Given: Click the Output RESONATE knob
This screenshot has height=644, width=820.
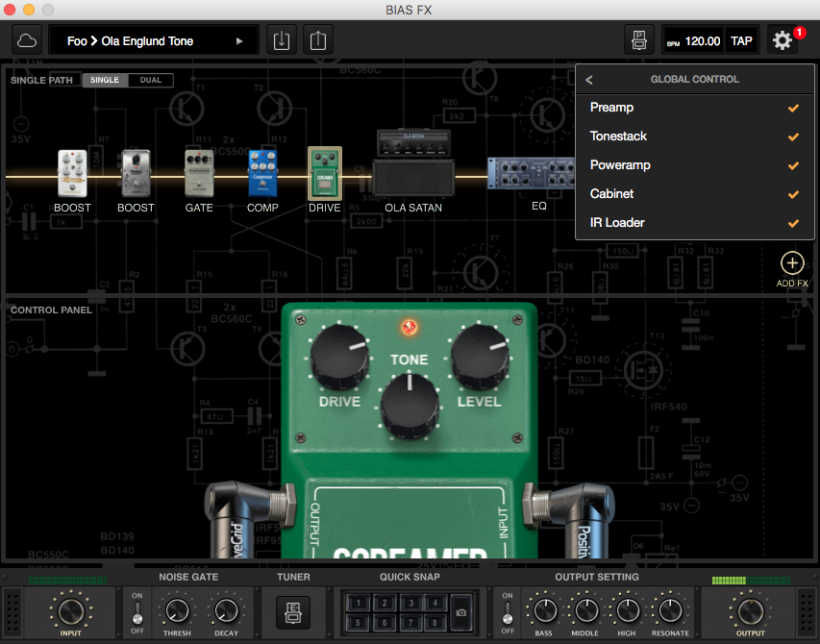Looking at the screenshot, I should coord(670,610).
